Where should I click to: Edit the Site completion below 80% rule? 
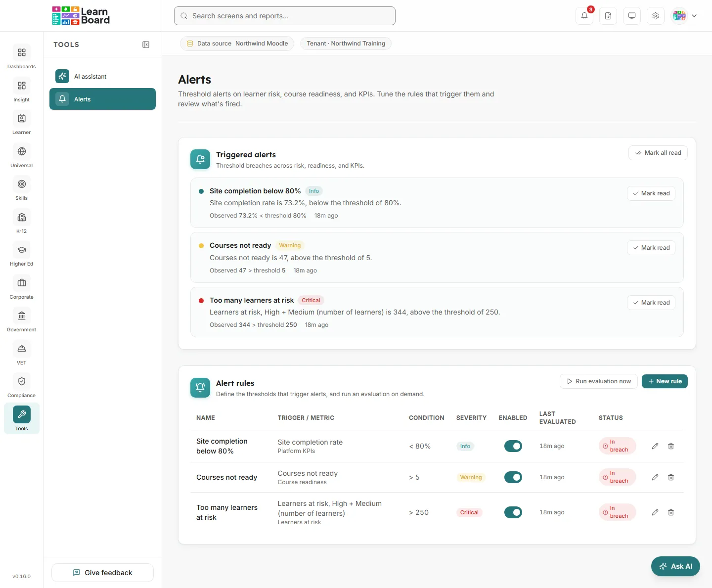coord(655,446)
